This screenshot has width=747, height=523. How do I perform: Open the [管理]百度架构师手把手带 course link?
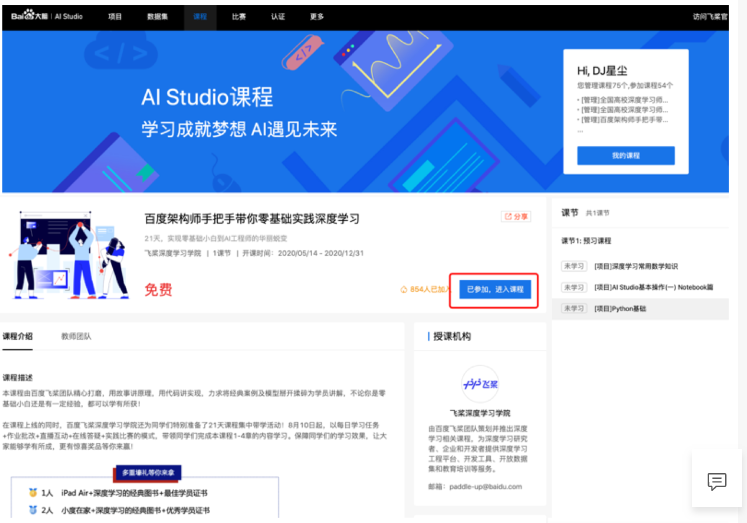click(624, 120)
